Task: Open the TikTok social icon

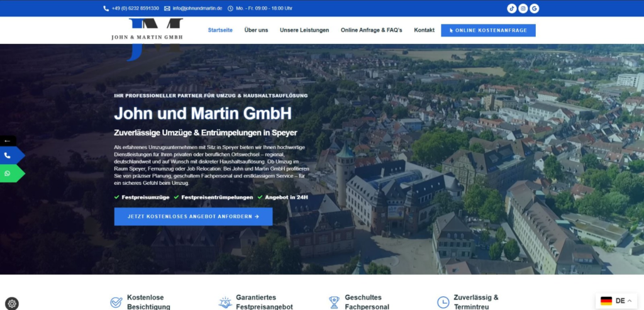Action: [x=512, y=8]
